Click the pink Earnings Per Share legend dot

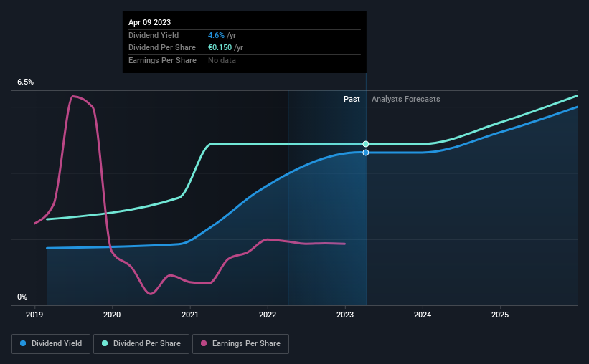(x=204, y=343)
